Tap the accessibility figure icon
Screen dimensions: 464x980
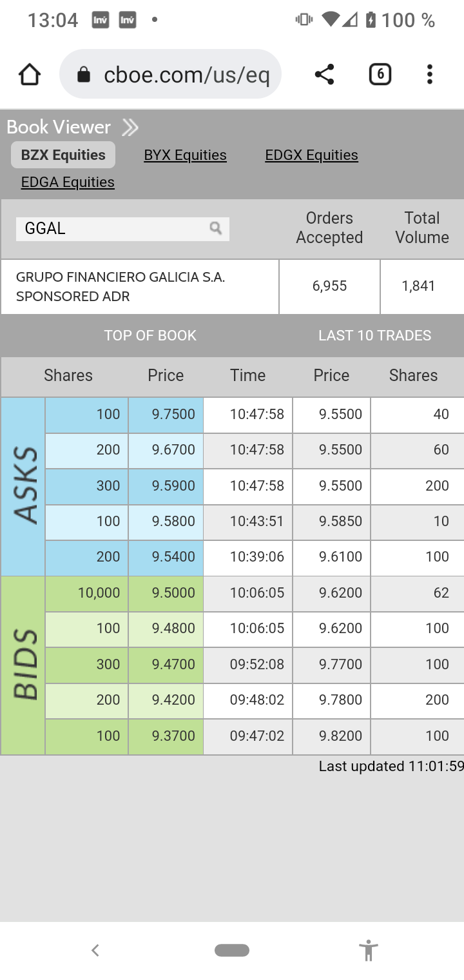click(368, 950)
